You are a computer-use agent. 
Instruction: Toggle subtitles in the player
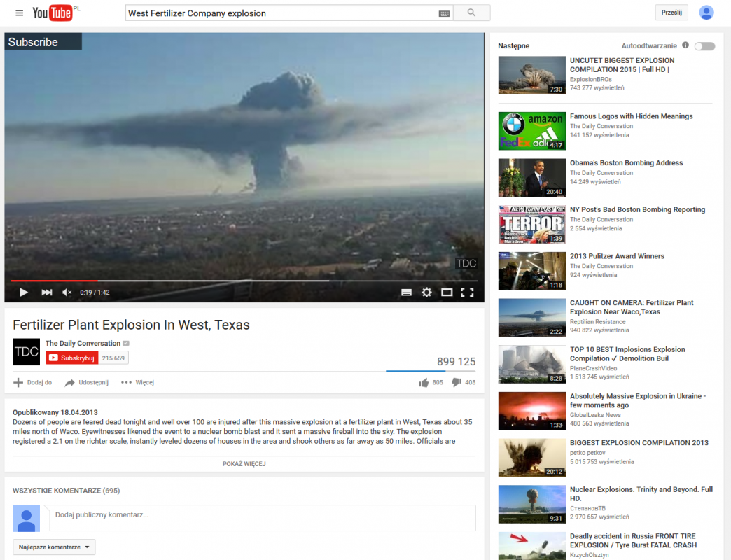coord(407,293)
